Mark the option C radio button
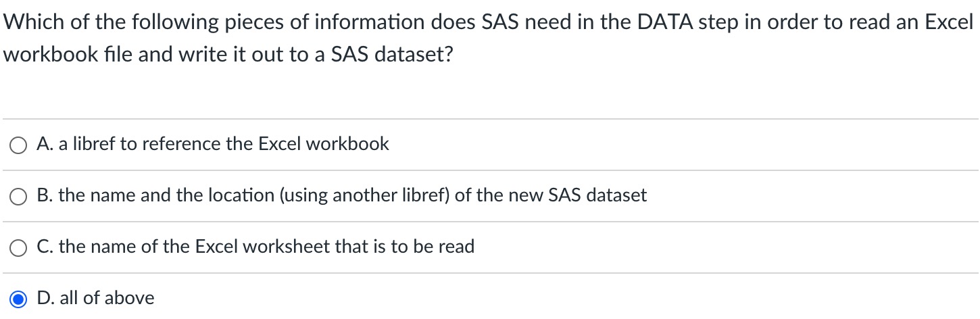This screenshot has width=980, height=319. tap(18, 248)
